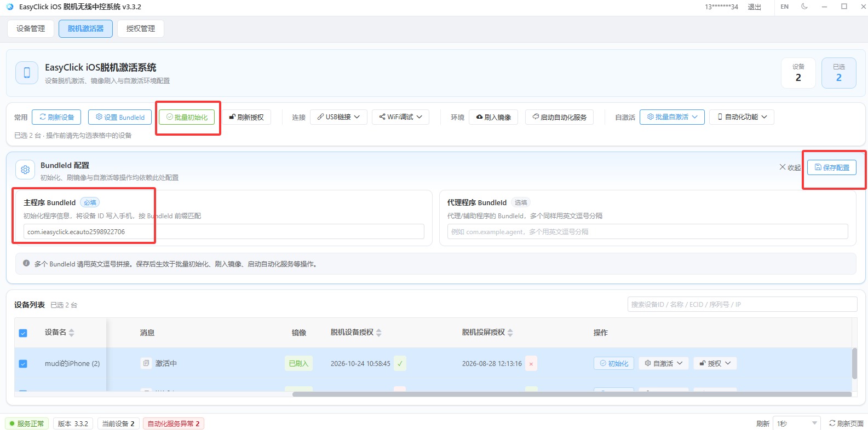Click the refresh devices (刷新设备) button
This screenshot has width=868, height=430.
[56, 117]
